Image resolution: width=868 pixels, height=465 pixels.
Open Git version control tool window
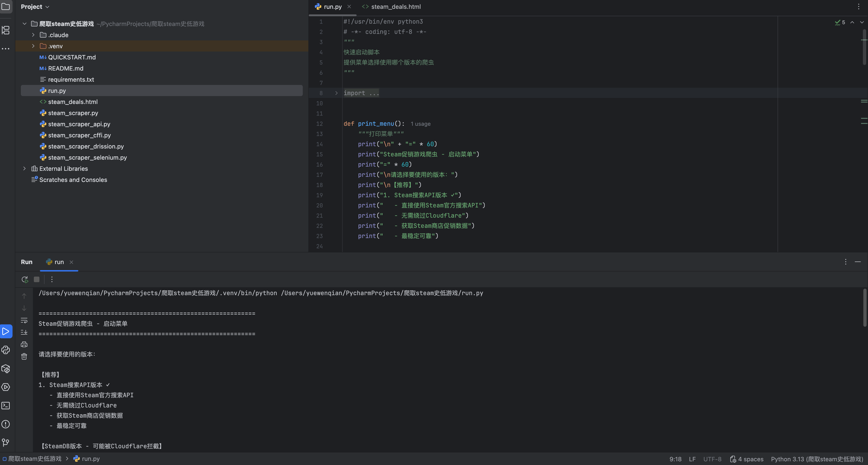(x=6, y=442)
